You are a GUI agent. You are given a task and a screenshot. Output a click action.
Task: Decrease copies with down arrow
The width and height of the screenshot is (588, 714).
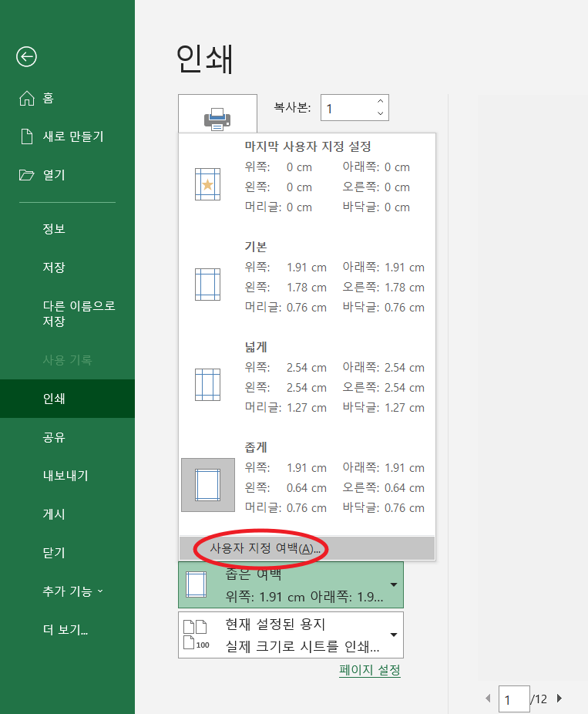pos(380,113)
